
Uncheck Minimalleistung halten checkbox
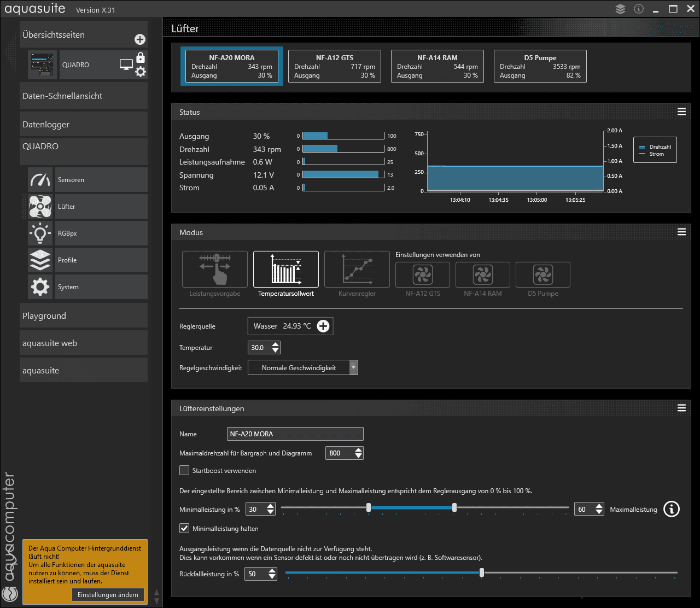coord(184,528)
